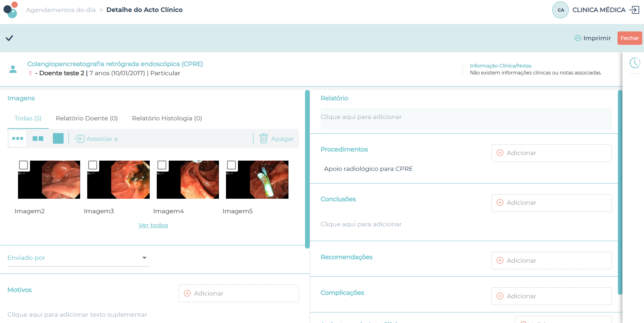Click the Apagar trash icon
This screenshot has height=323, width=644.
click(x=263, y=138)
